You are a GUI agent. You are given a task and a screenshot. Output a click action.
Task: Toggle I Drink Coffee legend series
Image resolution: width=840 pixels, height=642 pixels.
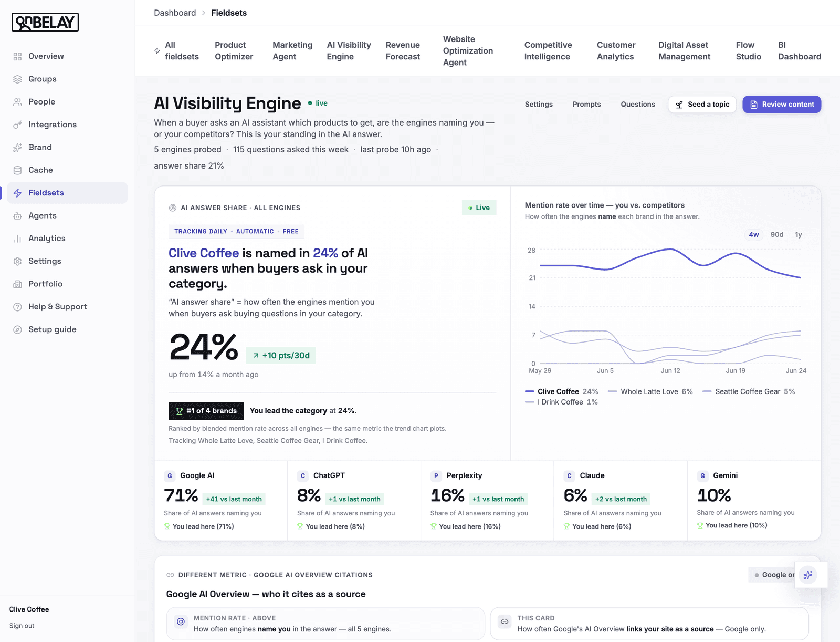(562, 402)
